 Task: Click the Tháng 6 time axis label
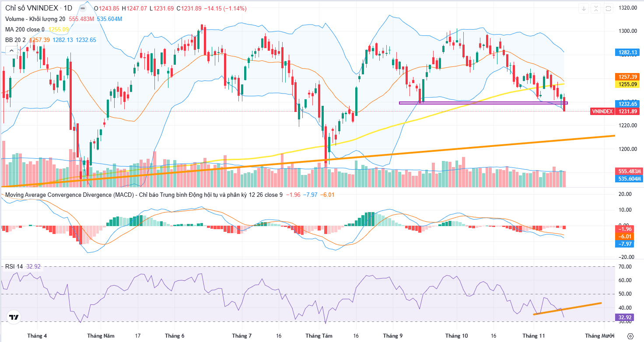click(175, 336)
